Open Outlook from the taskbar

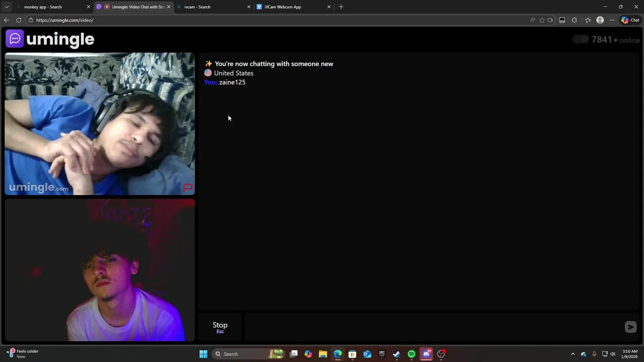pos(367,354)
